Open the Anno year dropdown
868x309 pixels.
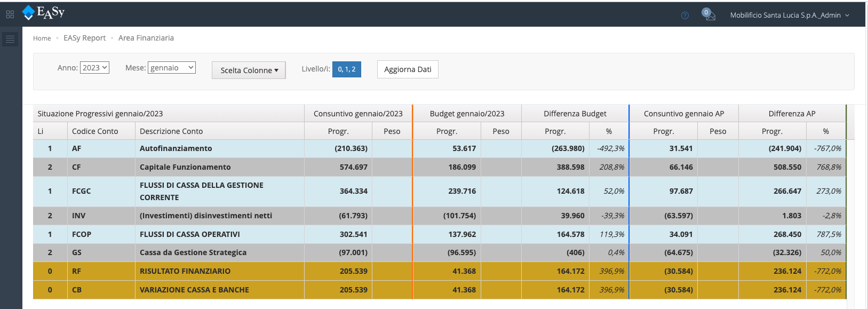(x=94, y=68)
